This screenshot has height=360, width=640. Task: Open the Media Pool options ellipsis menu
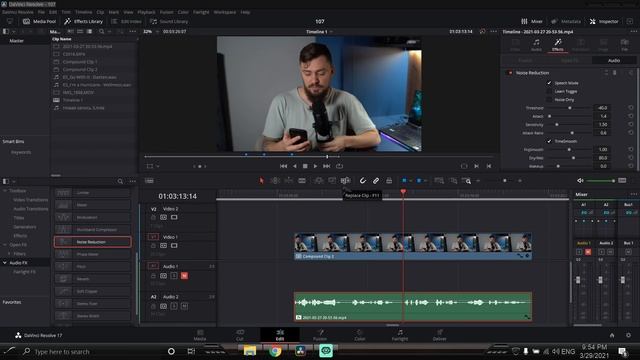133,31
